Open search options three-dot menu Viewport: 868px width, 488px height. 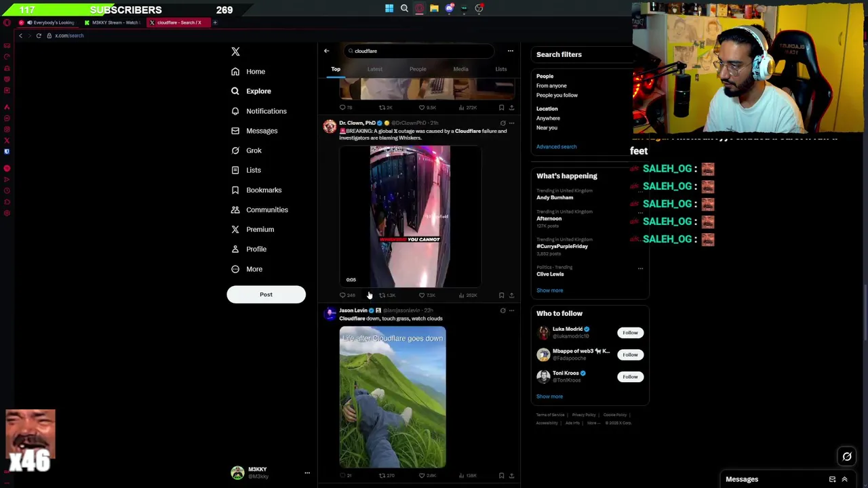point(511,51)
